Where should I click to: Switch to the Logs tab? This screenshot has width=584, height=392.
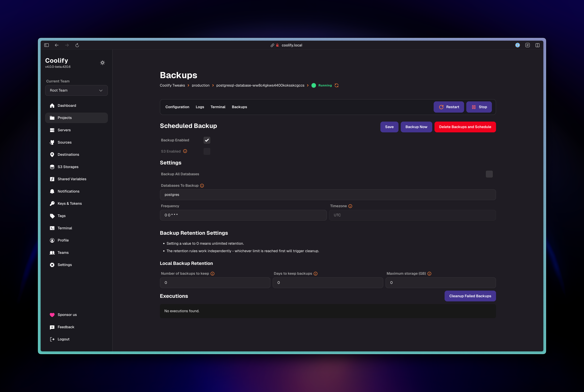click(x=200, y=107)
